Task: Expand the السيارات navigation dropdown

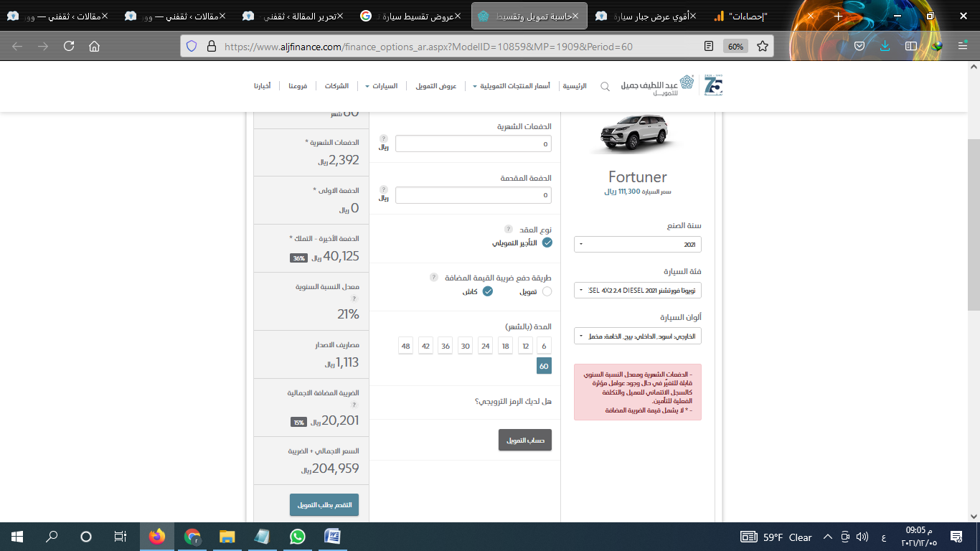Action: [380, 86]
